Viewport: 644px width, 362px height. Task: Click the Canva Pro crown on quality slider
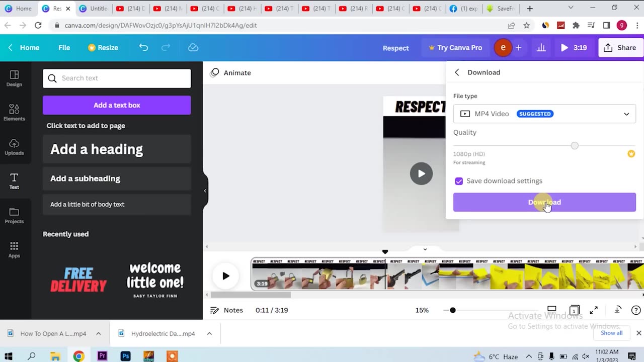[x=631, y=154]
